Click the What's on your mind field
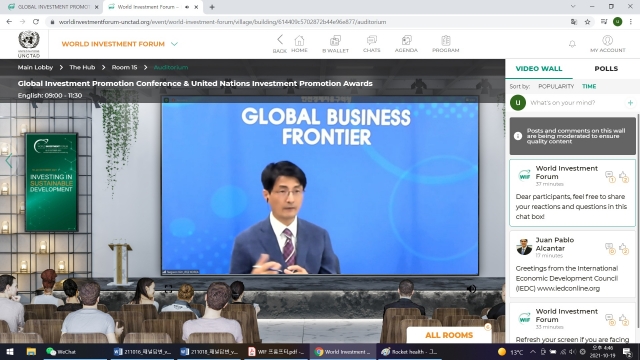Image resolution: width=640 pixels, height=360 pixels. (576, 103)
